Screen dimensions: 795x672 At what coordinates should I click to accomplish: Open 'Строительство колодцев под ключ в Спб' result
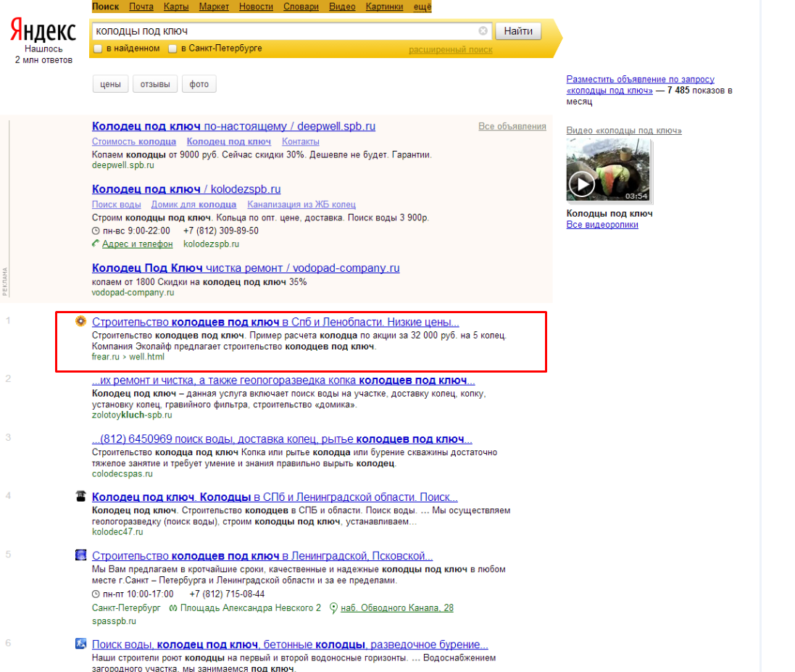click(275, 322)
